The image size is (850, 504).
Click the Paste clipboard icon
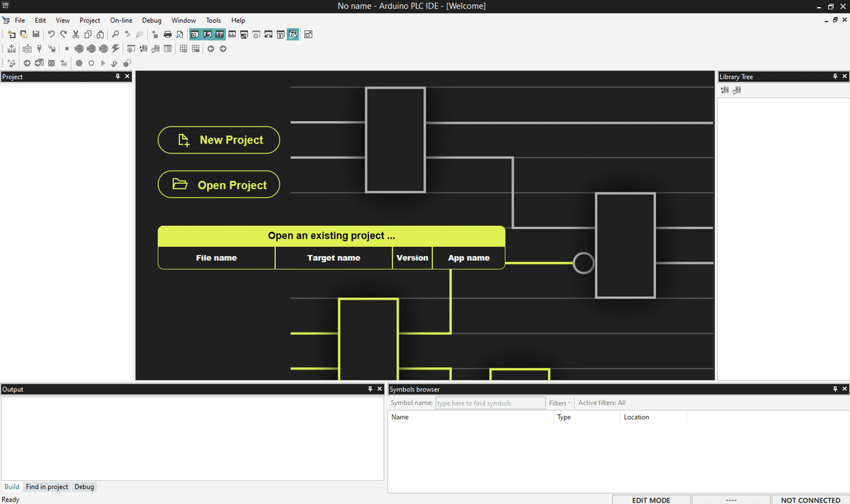[x=100, y=34]
